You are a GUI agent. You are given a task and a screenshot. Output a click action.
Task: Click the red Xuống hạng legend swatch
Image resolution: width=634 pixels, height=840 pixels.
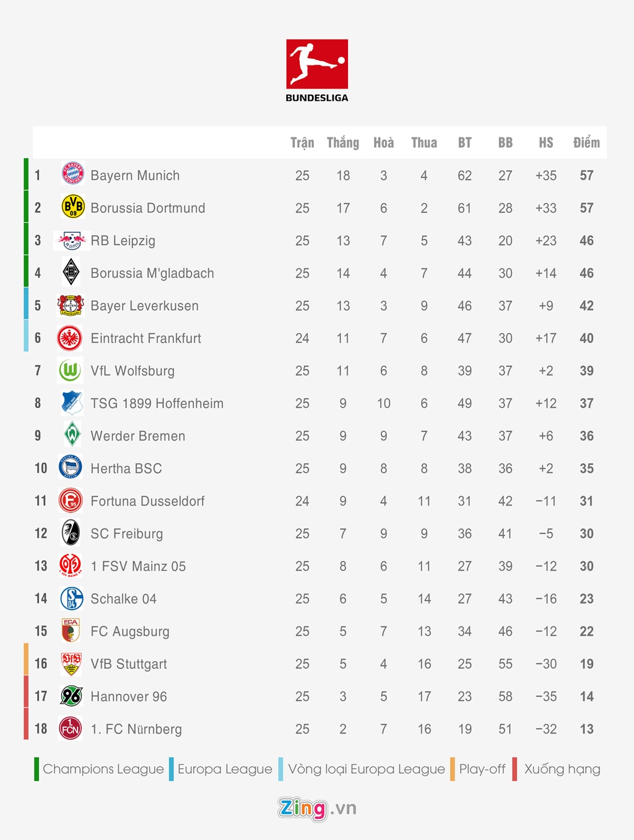tap(515, 769)
